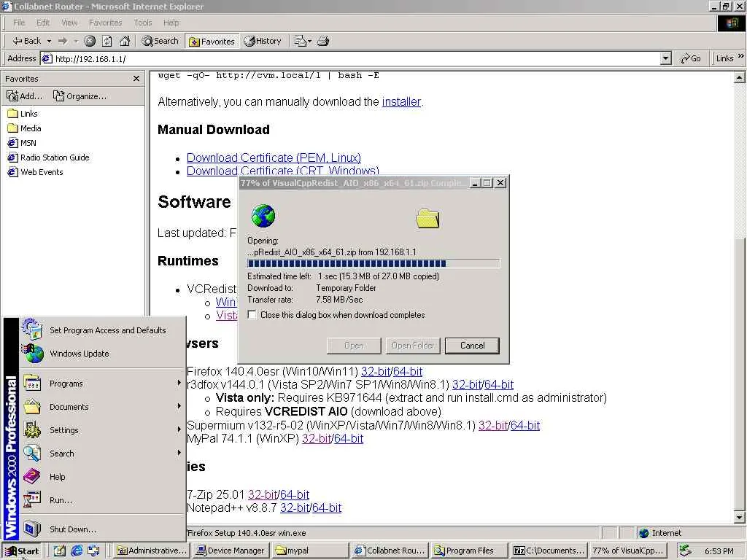Open the Forward button history dropdown
Image resolution: width=747 pixels, height=560 pixels.
(x=76, y=41)
